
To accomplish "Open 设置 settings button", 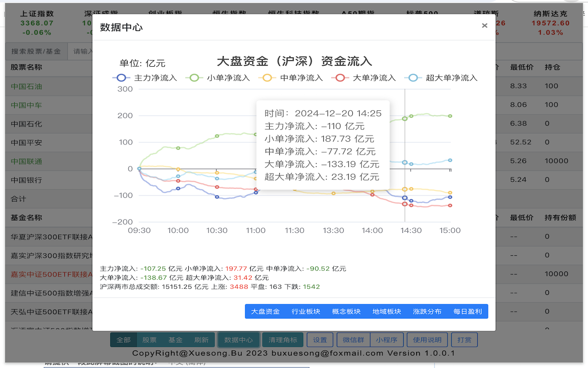I will 320,340.
